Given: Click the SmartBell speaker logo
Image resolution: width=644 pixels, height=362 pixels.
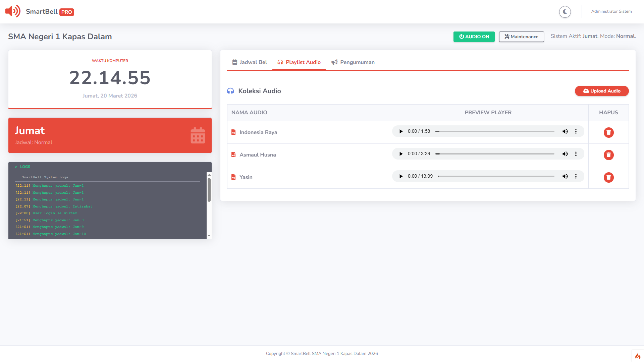Looking at the screenshot, I should click(13, 11).
